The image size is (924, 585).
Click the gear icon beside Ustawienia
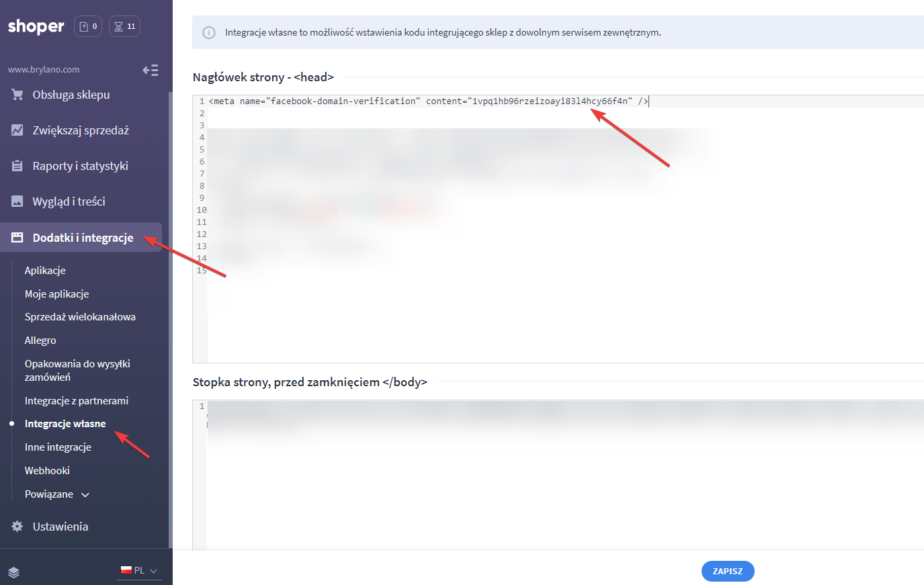pyautogui.click(x=17, y=527)
